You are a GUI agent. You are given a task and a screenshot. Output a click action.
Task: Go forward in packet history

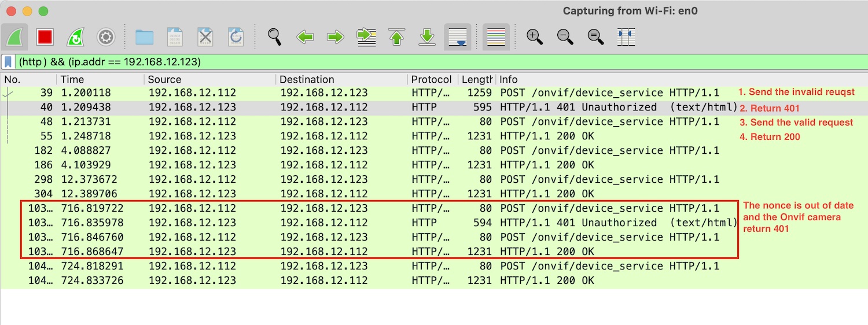tap(336, 38)
